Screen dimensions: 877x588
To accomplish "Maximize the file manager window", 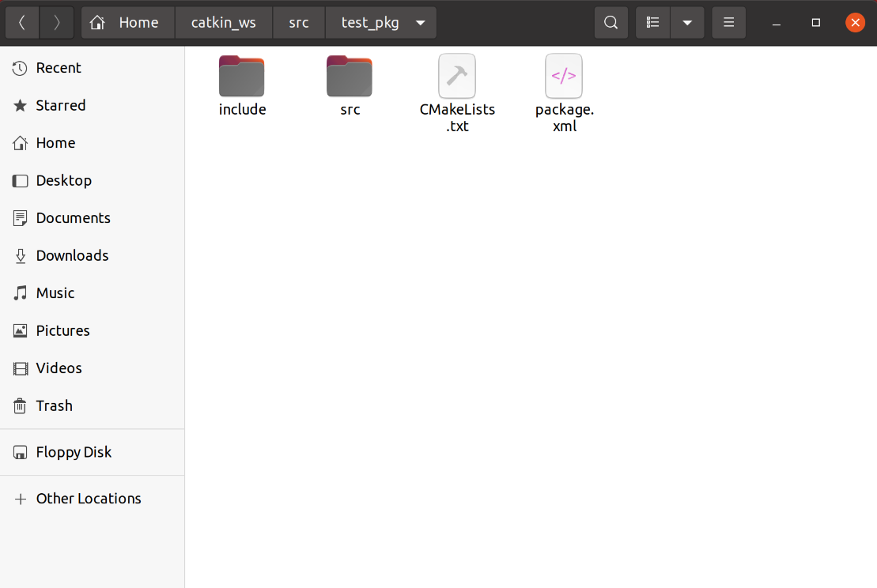I will point(816,23).
